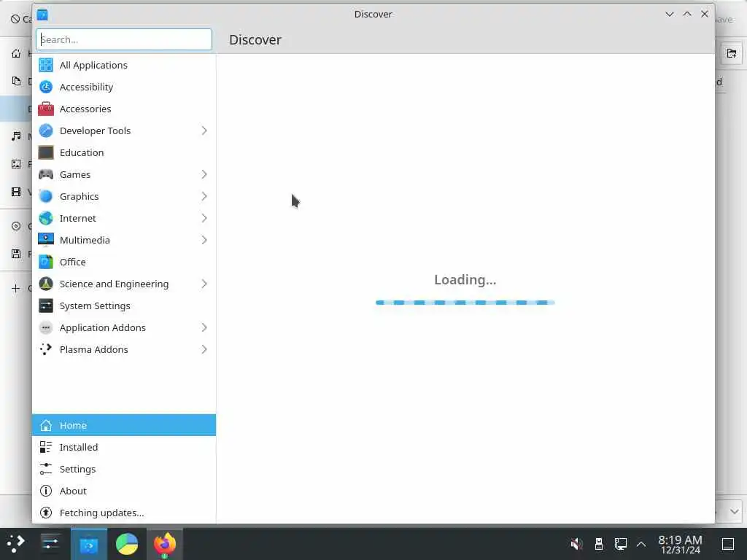Open the About page

(124, 491)
